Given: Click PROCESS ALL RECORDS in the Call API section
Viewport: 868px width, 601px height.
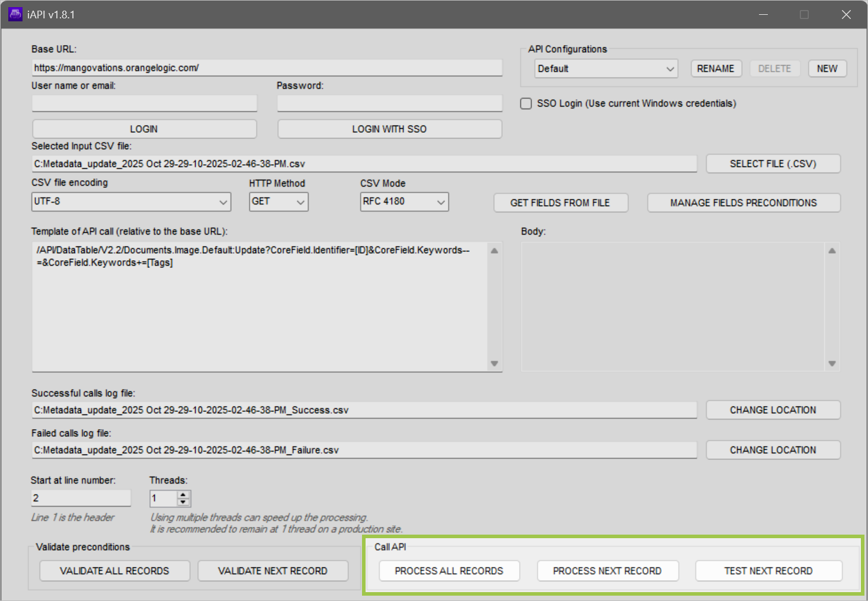Looking at the screenshot, I should coord(449,570).
